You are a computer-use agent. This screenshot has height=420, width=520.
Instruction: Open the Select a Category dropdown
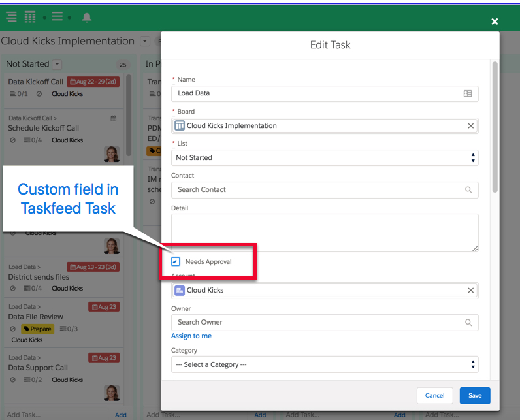coord(325,364)
